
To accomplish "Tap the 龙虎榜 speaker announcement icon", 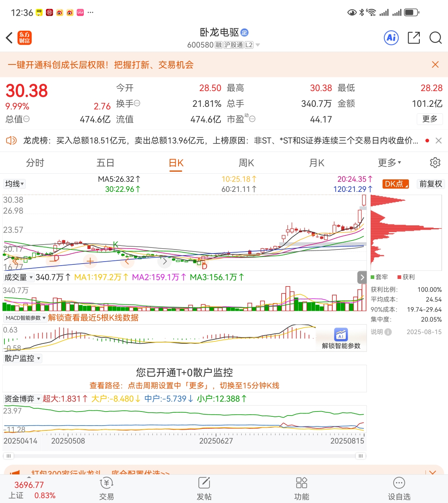I will [11, 140].
